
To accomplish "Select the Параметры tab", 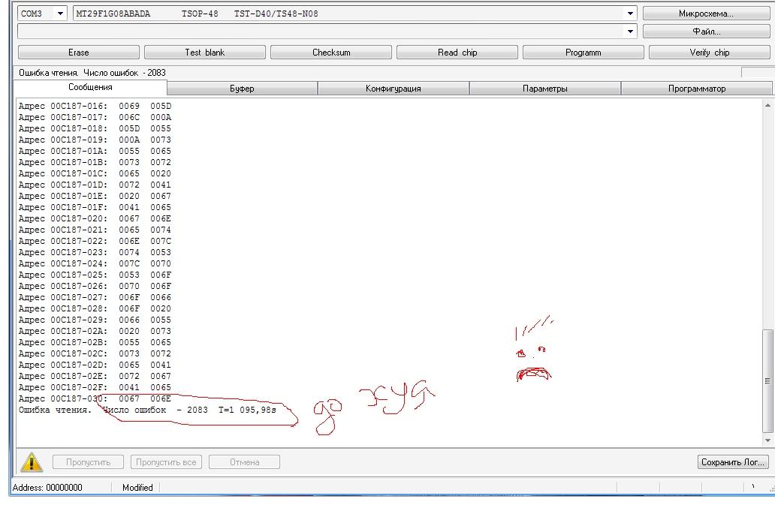I will [x=545, y=89].
